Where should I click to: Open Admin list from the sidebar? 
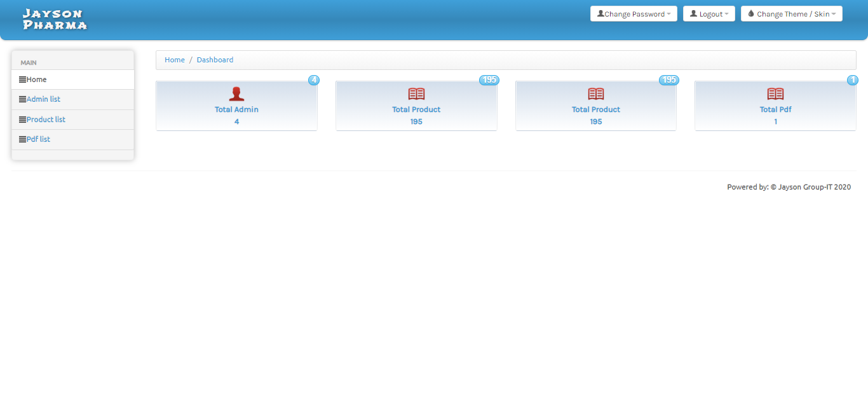tap(72, 99)
